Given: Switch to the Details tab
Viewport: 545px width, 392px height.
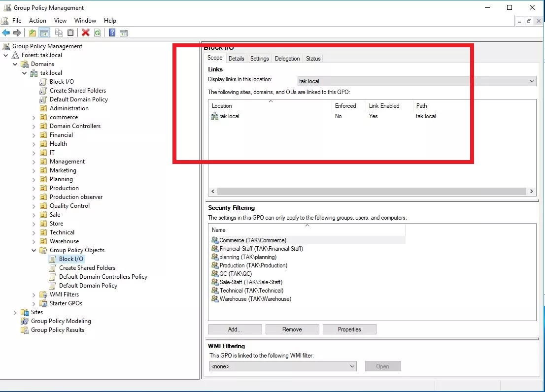Looking at the screenshot, I should click(237, 59).
